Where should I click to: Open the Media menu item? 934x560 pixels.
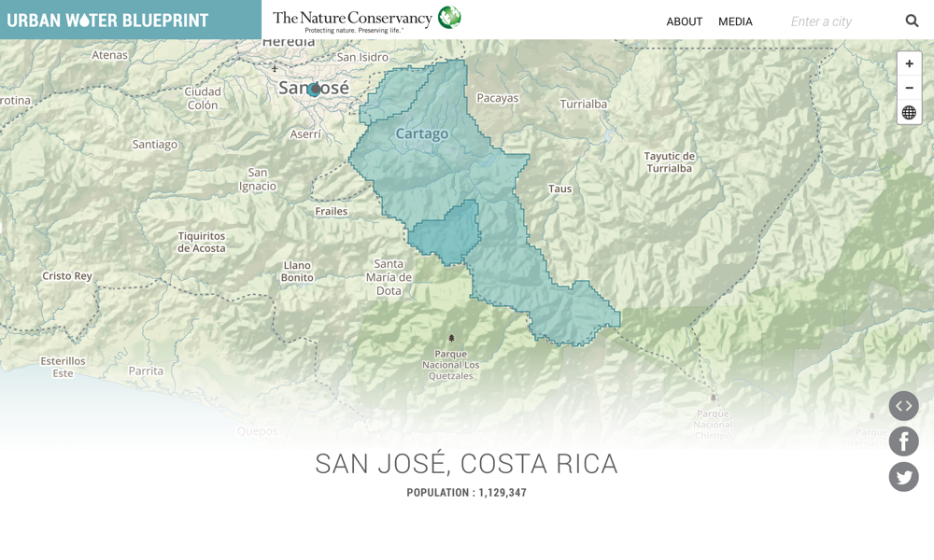735,21
